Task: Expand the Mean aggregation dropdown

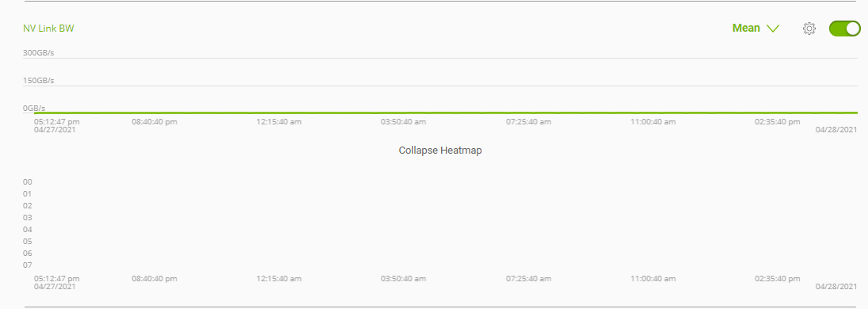Action: click(x=756, y=29)
